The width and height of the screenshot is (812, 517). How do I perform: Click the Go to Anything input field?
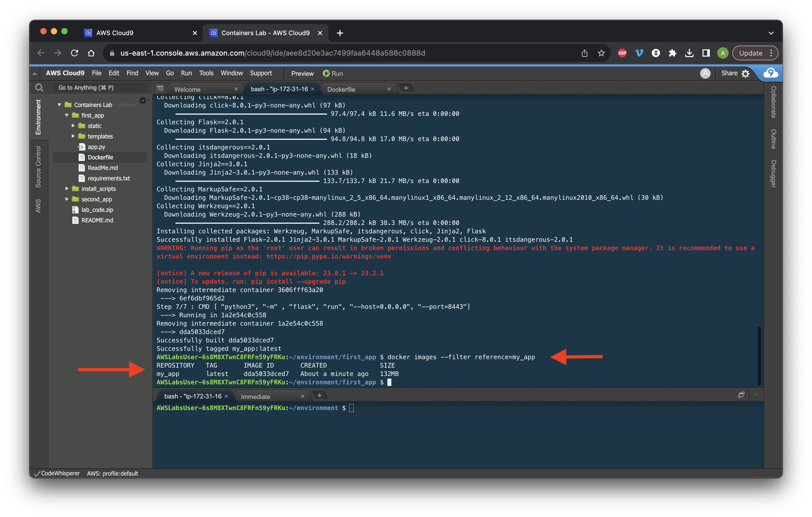(x=100, y=88)
